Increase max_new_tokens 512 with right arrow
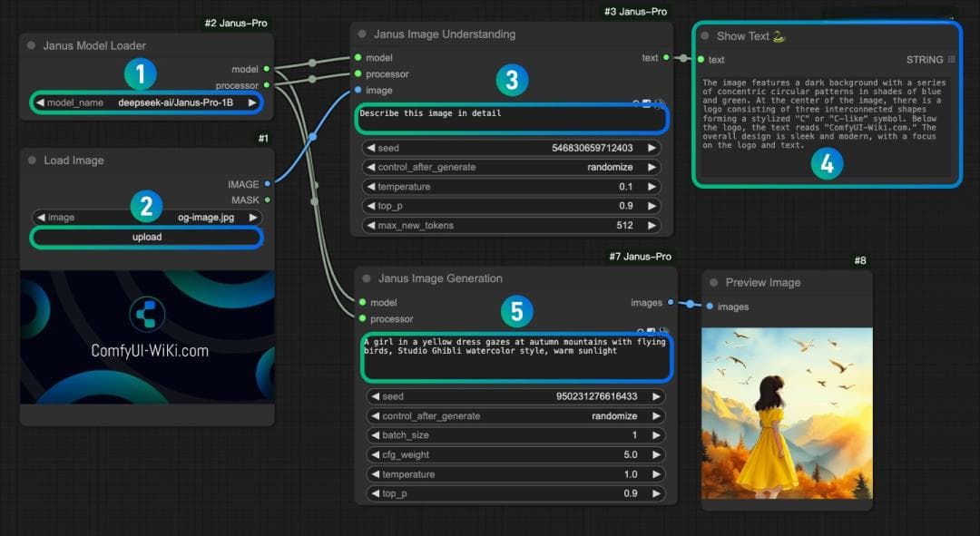 [x=652, y=226]
